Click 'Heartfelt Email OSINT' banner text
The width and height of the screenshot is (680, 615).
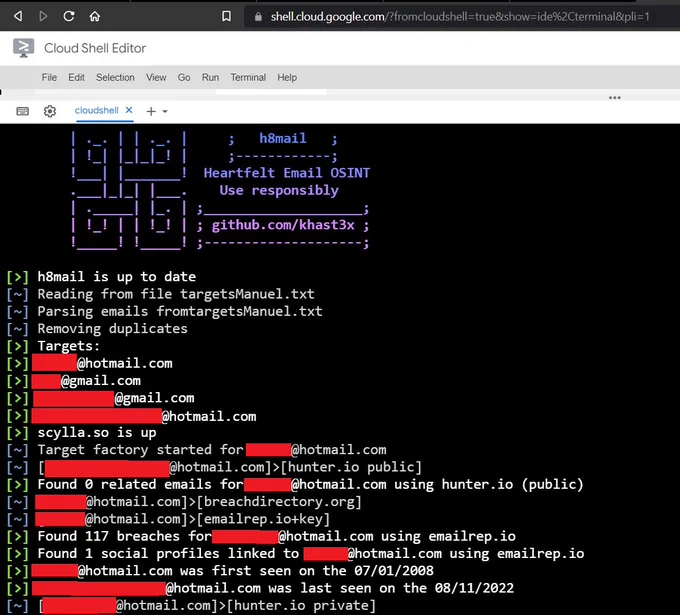(287, 173)
